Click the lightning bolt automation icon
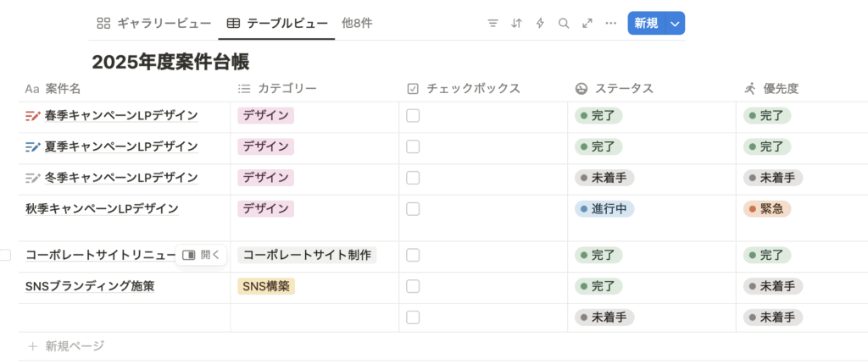 [x=540, y=24]
